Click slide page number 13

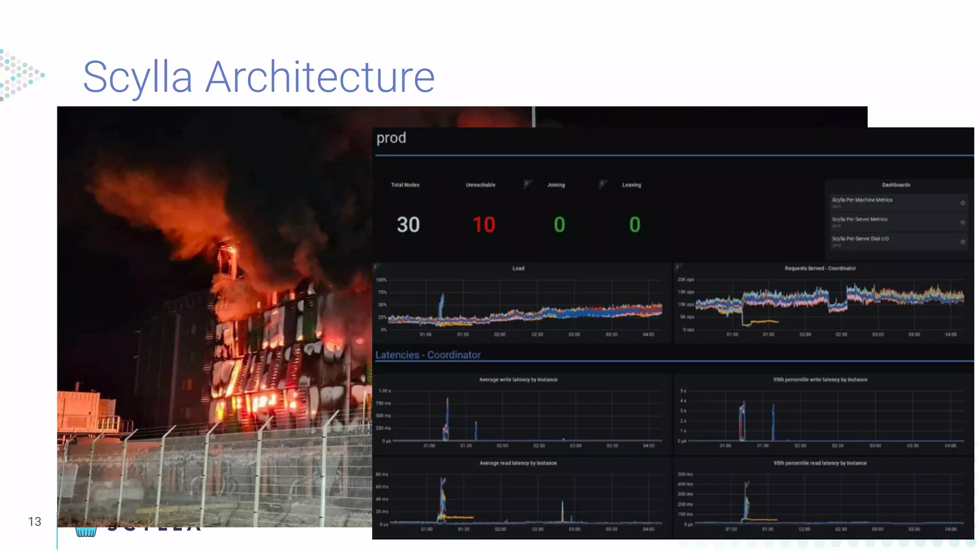[34, 521]
